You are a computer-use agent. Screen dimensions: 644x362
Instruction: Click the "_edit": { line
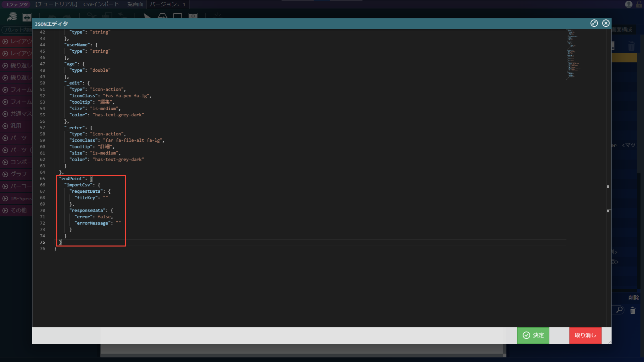[77, 83]
